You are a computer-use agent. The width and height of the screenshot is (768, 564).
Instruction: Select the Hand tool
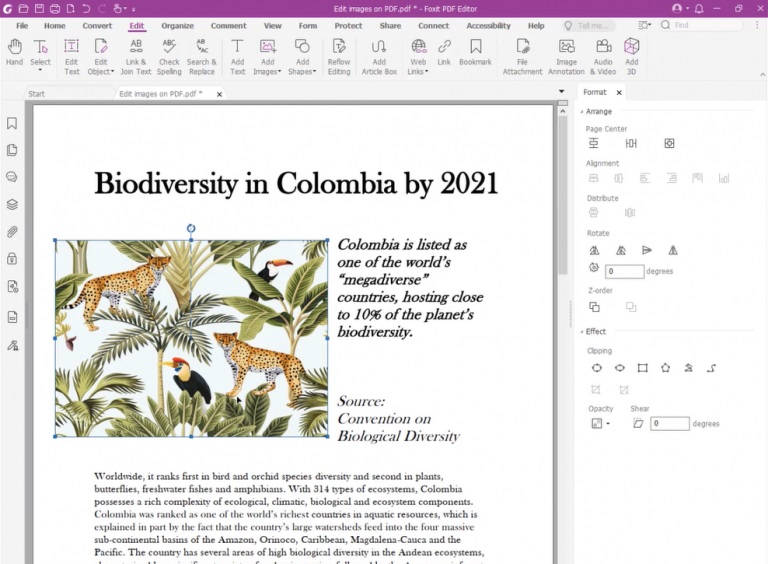[x=14, y=52]
